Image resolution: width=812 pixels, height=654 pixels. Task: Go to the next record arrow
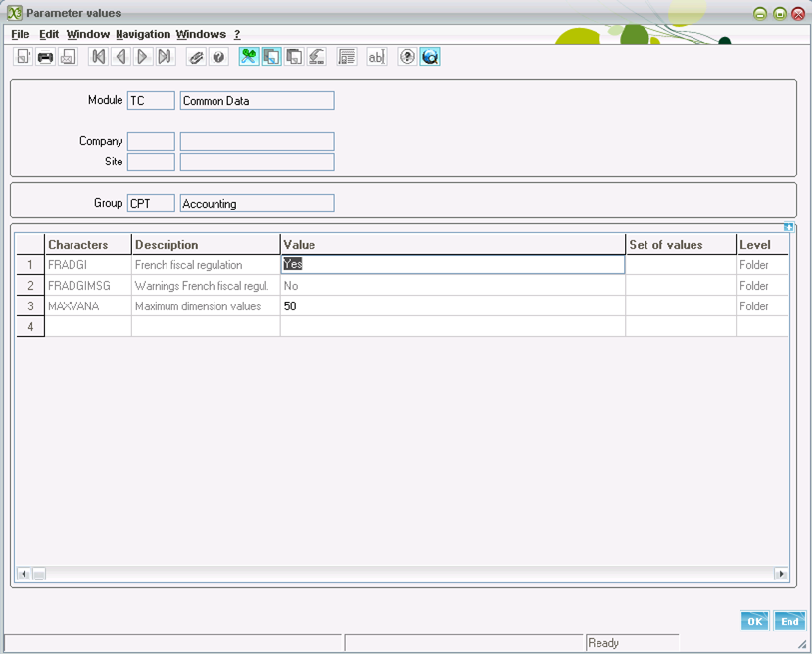[143, 57]
